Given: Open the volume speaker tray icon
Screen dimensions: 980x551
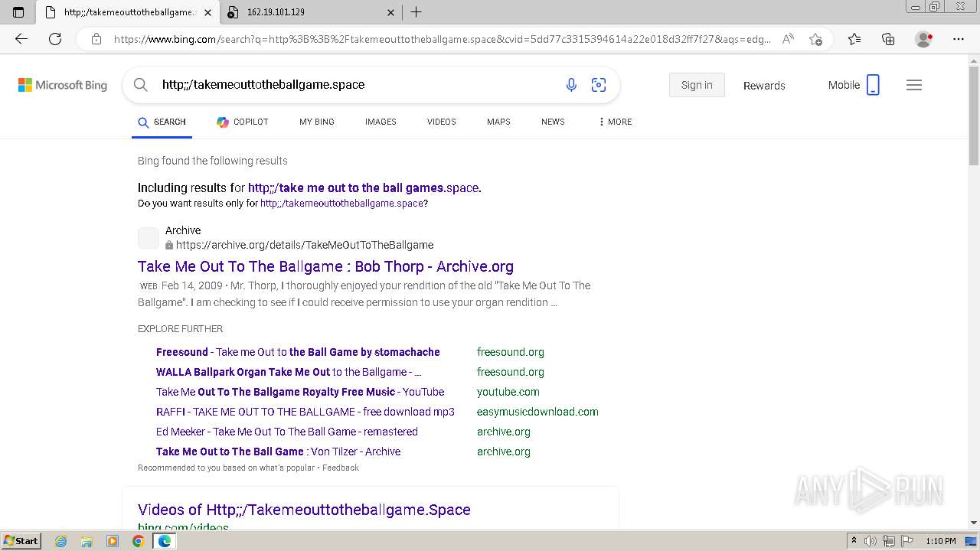Looking at the screenshot, I should [x=871, y=541].
